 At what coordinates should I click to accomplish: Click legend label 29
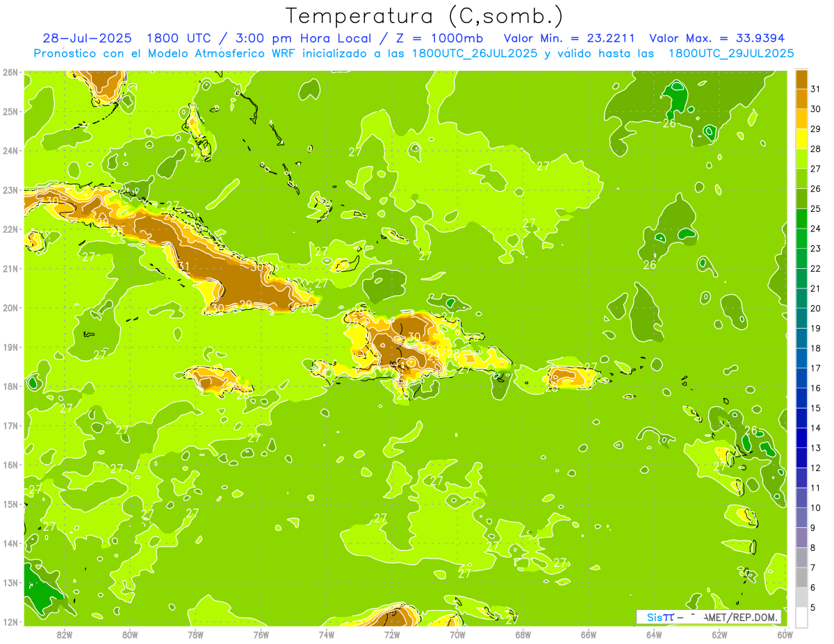coord(816,129)
